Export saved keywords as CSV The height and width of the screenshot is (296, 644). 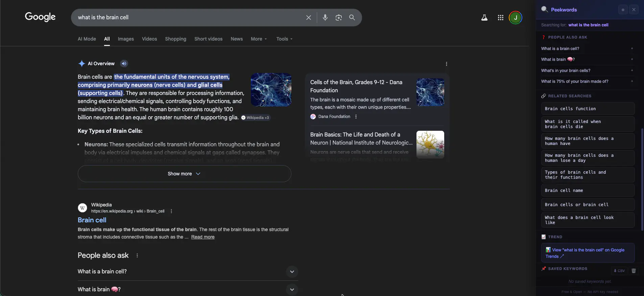pyautogui.click(x=619, y=271)
